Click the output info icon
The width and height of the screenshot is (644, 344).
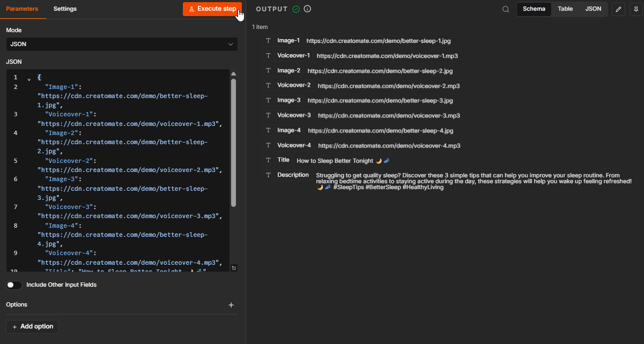307,9
